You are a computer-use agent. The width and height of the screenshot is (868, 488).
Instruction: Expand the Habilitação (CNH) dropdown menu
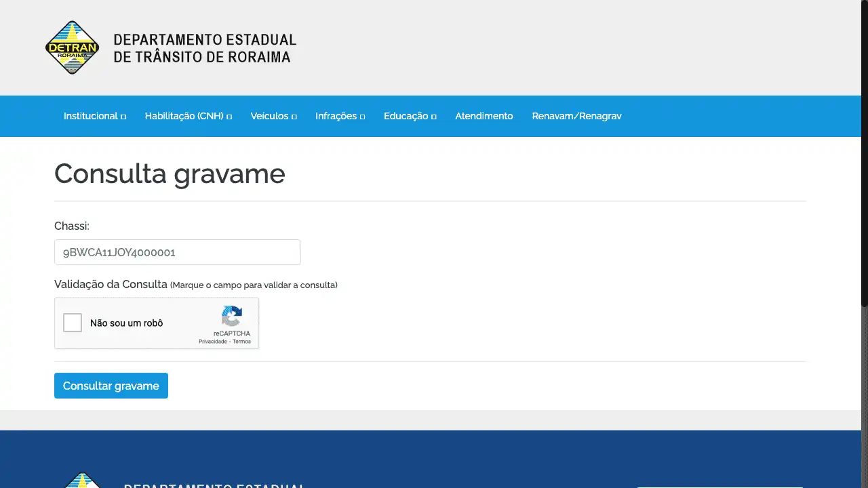[x=188, y=116]
